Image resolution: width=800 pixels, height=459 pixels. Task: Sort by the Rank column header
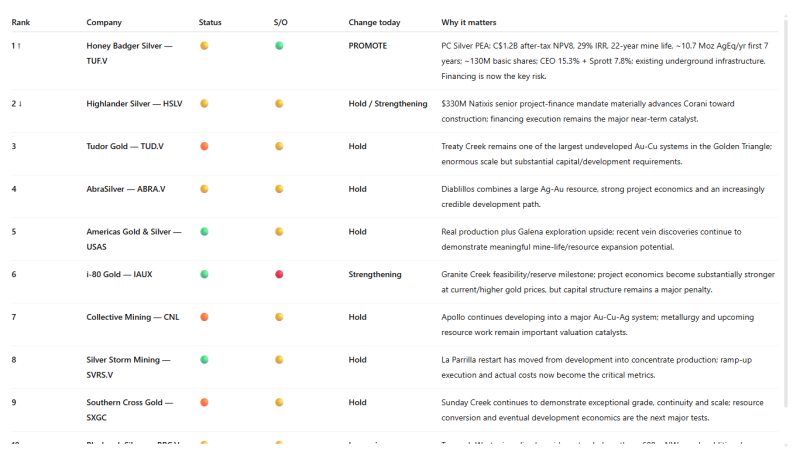tap(20, 22)
